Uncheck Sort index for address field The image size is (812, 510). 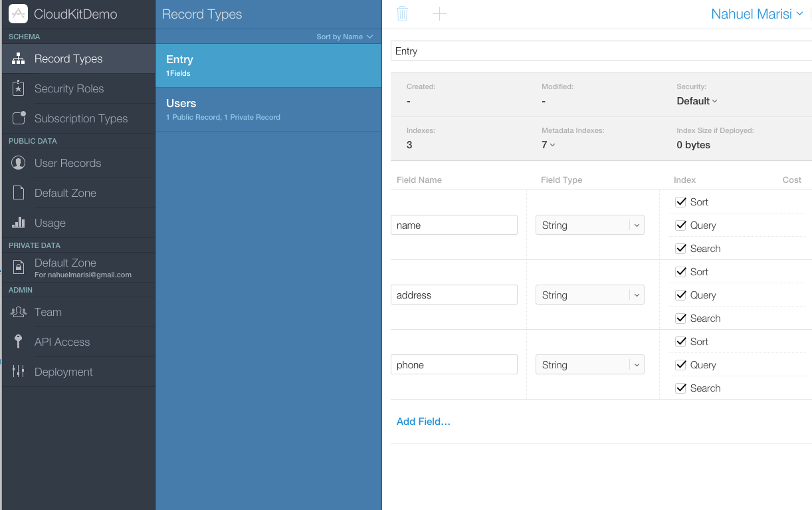pos(680,271)
